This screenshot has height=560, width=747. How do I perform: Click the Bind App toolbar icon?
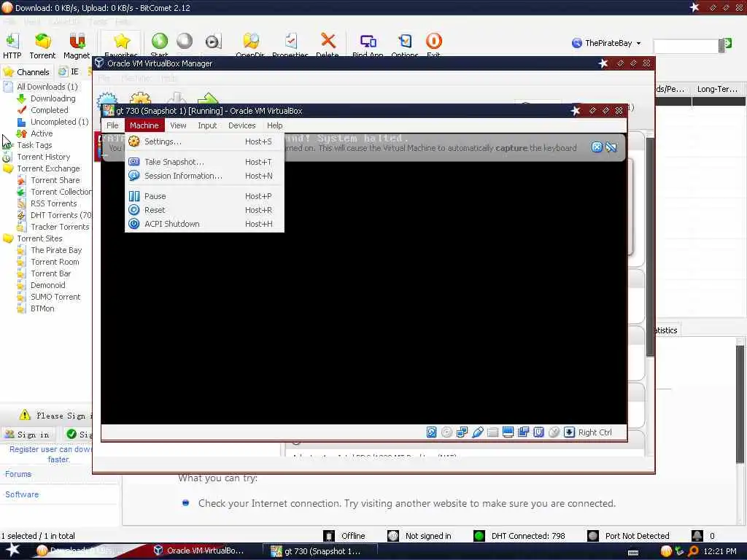(x=368, y=42)
